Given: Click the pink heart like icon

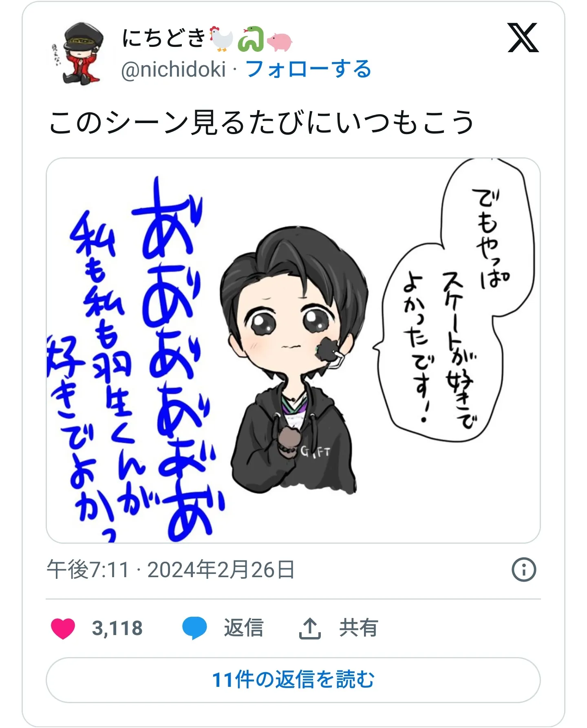Looking at the screenshot, I should (63, 628).
